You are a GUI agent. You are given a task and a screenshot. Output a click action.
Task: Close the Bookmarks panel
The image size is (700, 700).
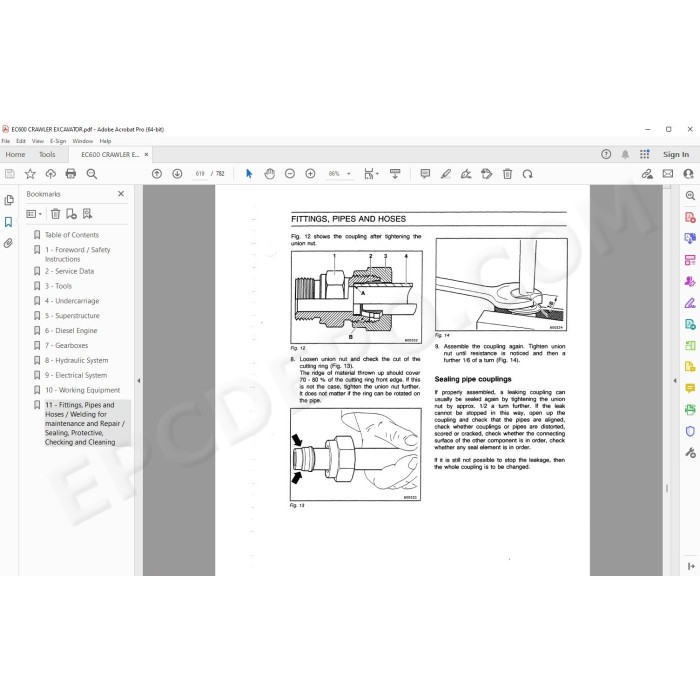(121, 194)
